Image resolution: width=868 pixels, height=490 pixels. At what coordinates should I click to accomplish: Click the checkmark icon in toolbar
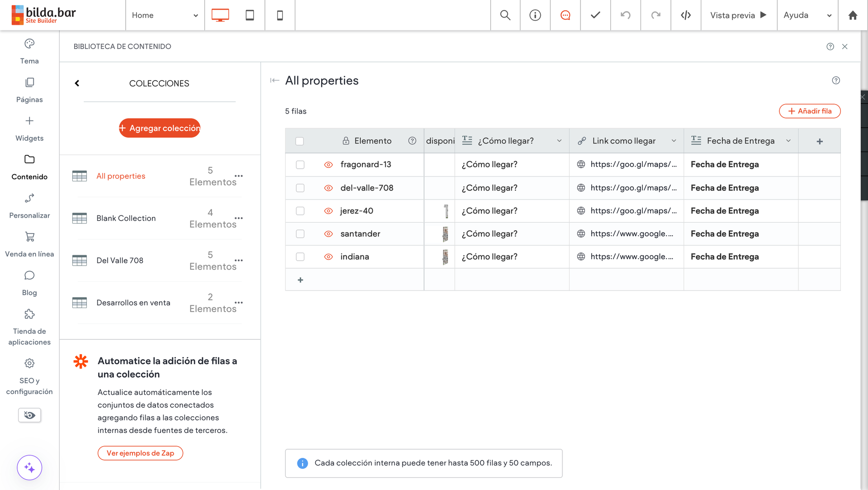(x=595, y=15)
